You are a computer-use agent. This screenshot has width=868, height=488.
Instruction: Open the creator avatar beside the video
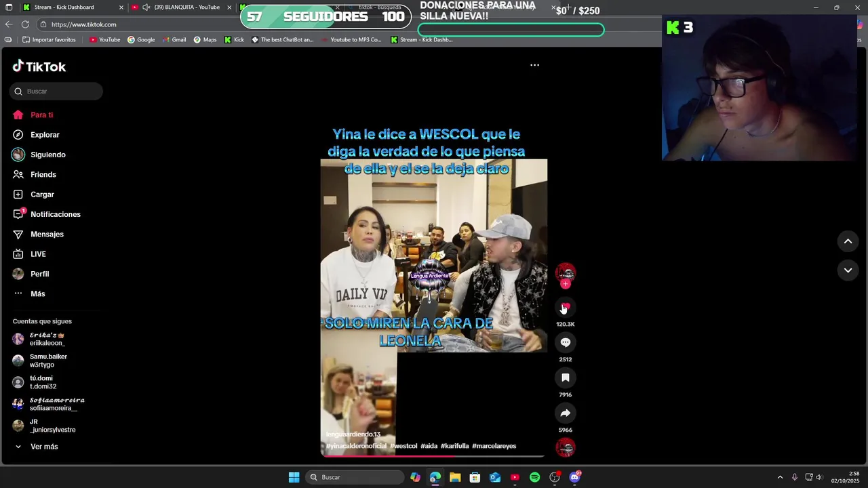(566, 272)
